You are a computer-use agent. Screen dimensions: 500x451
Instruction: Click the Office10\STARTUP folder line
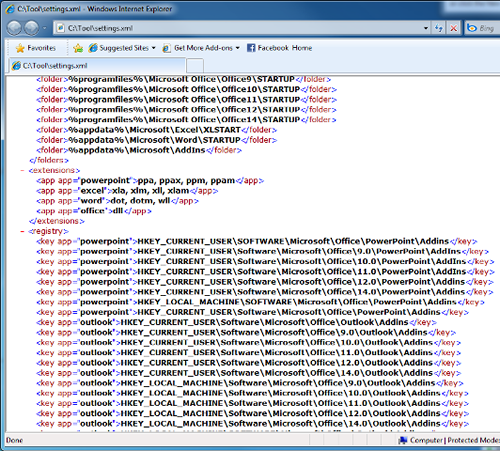(186, 89)
